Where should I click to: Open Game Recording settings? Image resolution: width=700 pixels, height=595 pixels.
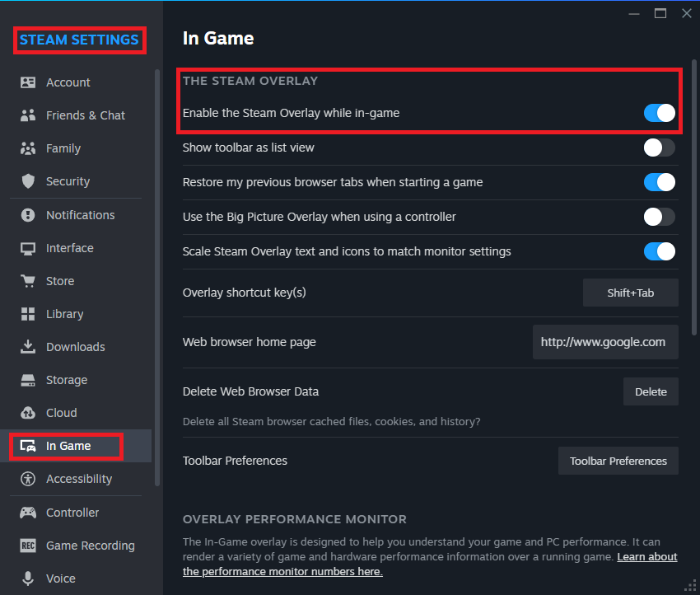point(76,546)
